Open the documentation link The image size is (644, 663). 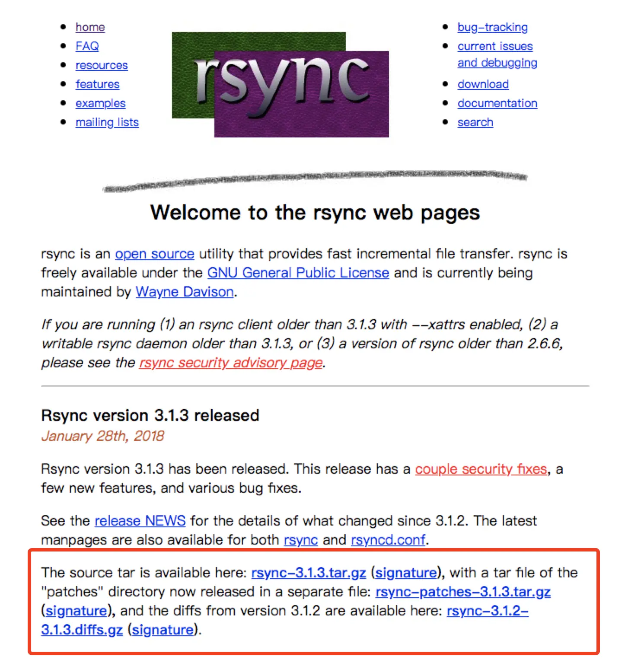497,103
